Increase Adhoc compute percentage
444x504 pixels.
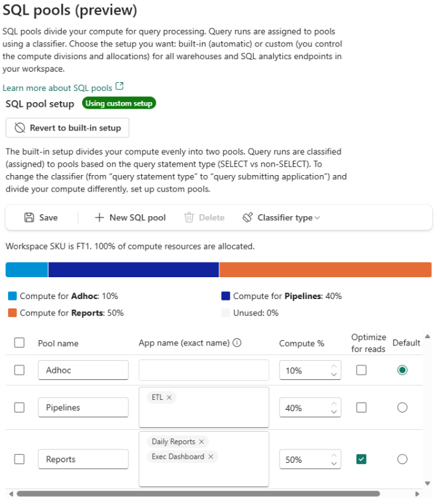tap(334, 365)
